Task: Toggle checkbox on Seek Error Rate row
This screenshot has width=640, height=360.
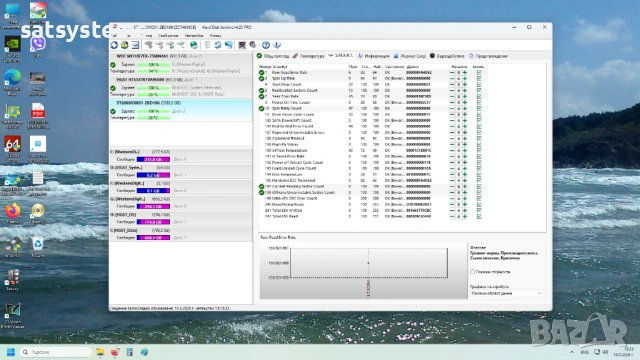Action: coord(479,96)
